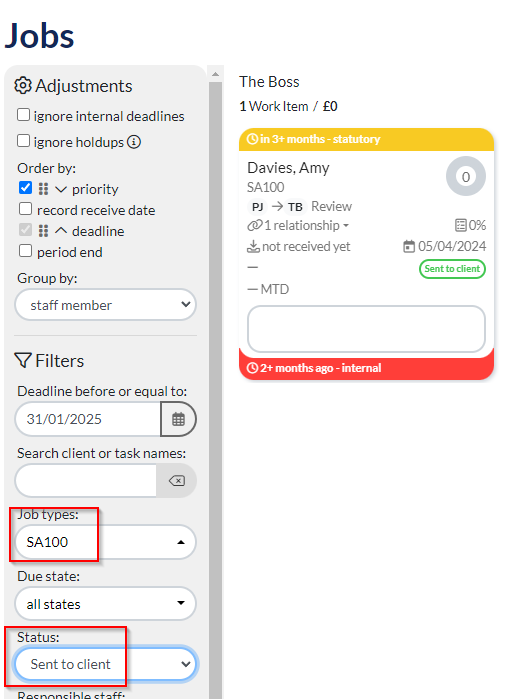Image resolution: width=507 pixels, height=699 pixels.
Task: Open the deadline calendar picker
Action: tap(178, 419)
